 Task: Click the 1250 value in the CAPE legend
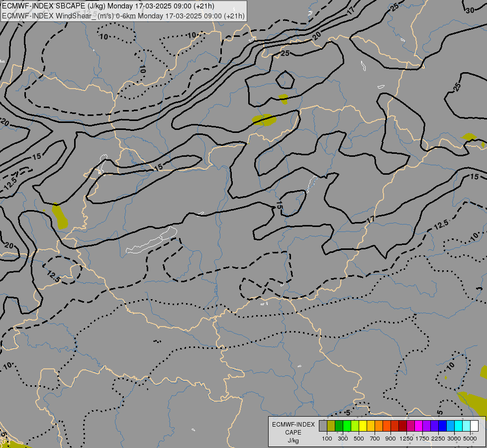(406, 439)
